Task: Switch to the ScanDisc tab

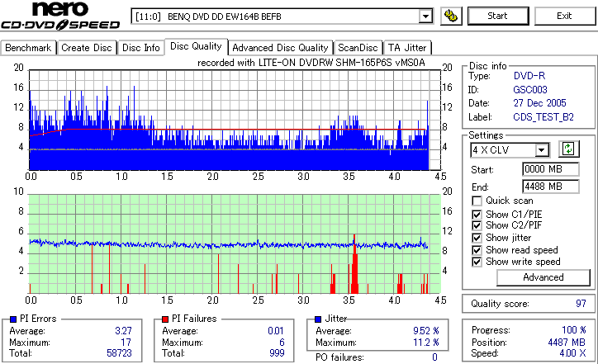Action: 358,48
